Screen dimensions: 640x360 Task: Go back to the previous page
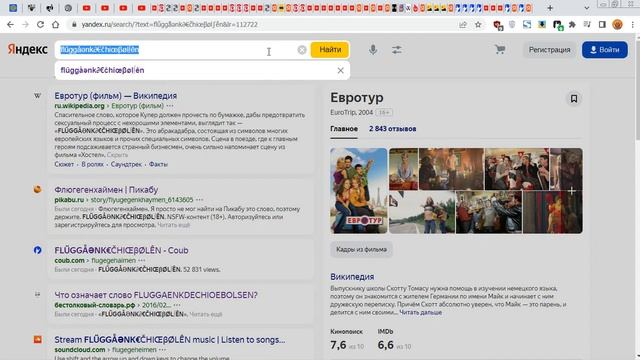10,24
